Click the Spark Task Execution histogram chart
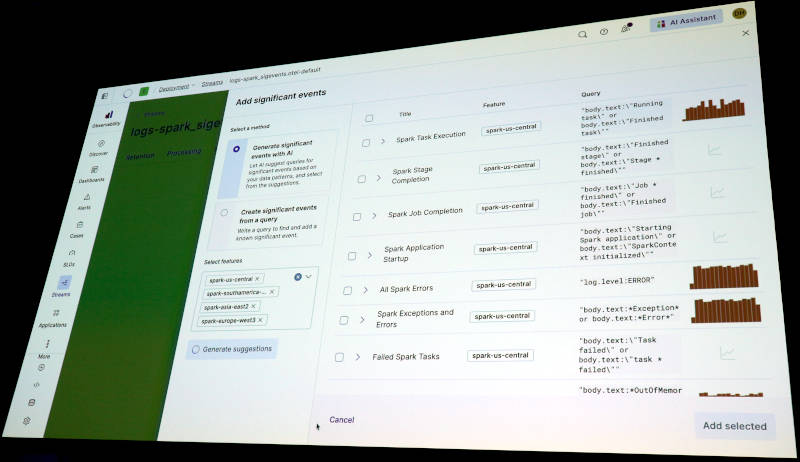Image resolution: width=800 pixels, height=462 pixels. (713, 109)
